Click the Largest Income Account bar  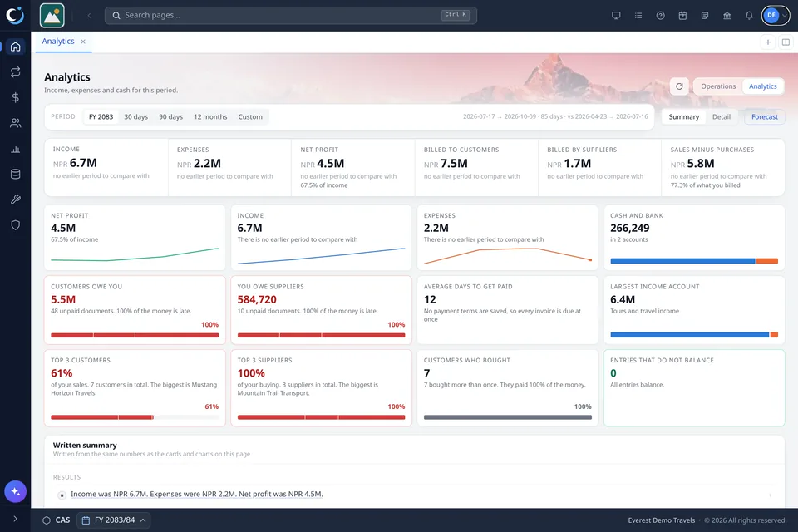pyautogui.click(x=694, y=334)
